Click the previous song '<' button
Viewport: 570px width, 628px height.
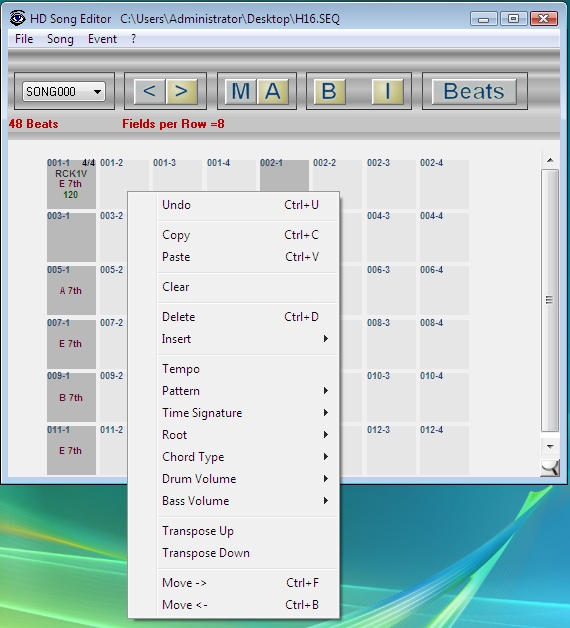149,91
